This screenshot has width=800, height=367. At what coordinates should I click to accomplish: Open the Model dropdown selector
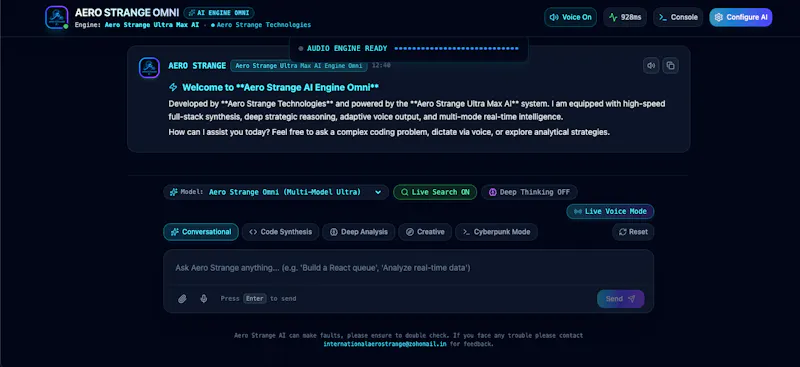click(x=276, y=192)
